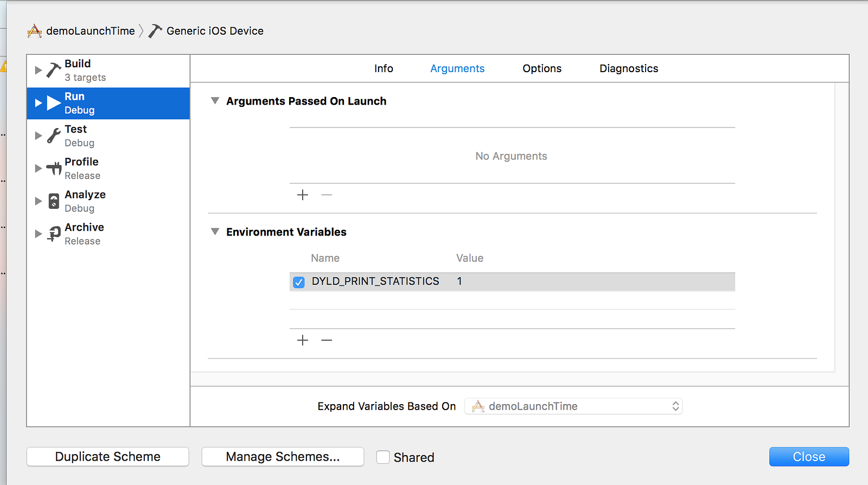
Task: Click the demoLauncherTime app icon in breadcrumb
Action: 35,31
